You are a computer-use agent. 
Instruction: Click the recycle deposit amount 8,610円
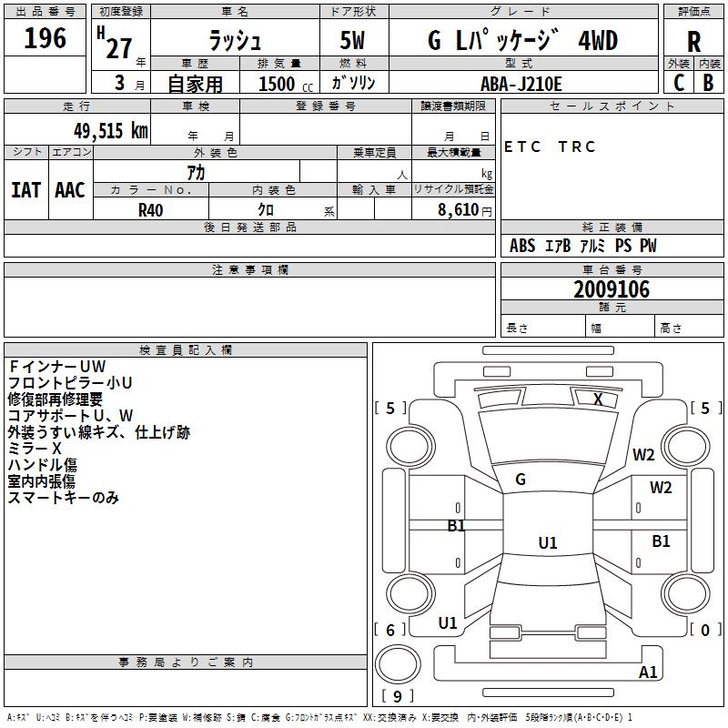(464, 209)
